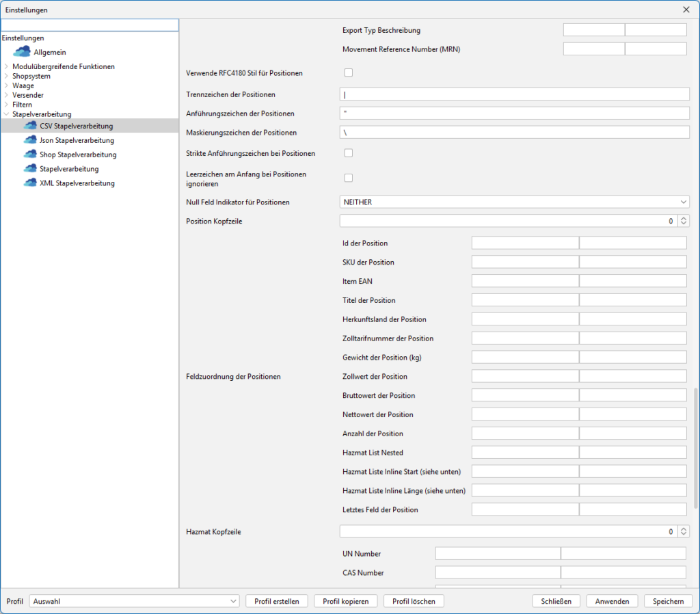Check Leerzeichen am Anfang ignorieren checkbox
This screenshot has height=614, width=700.
[x=349, y=178]
